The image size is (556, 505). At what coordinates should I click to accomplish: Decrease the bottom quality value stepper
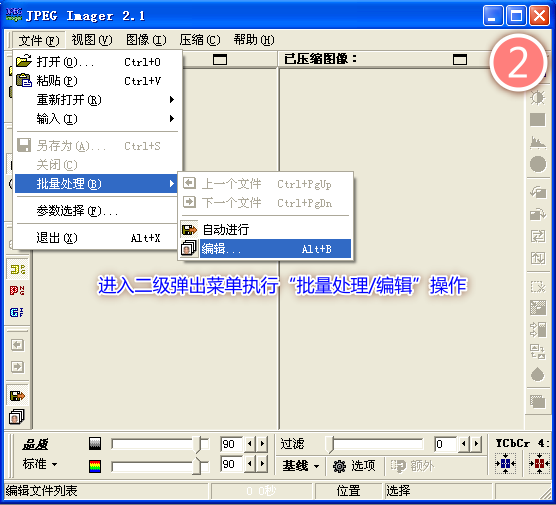coord(250,464)
